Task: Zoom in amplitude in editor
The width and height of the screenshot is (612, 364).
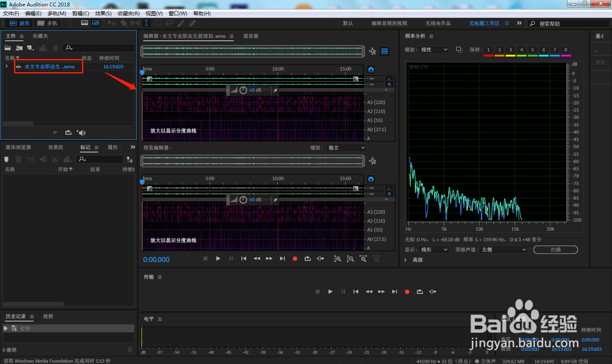Action: [337, 259]
